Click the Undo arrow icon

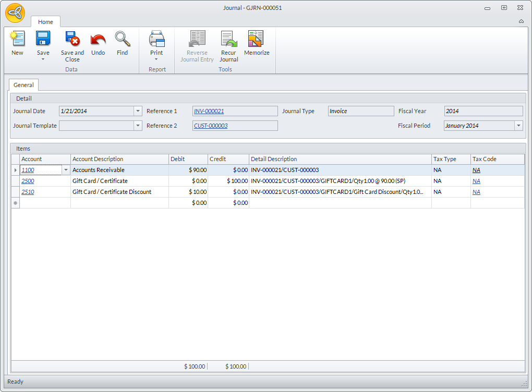coord(98,39)
